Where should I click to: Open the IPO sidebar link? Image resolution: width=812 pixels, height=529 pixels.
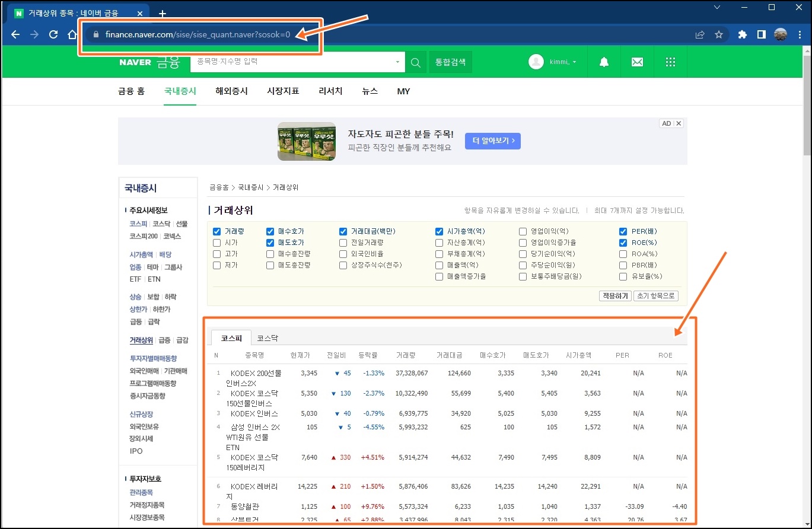[136, 451]
